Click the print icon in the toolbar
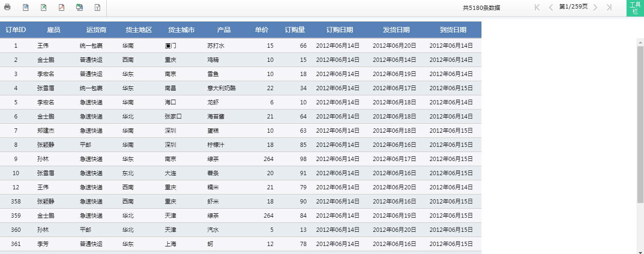 click(x=8, y=8)
